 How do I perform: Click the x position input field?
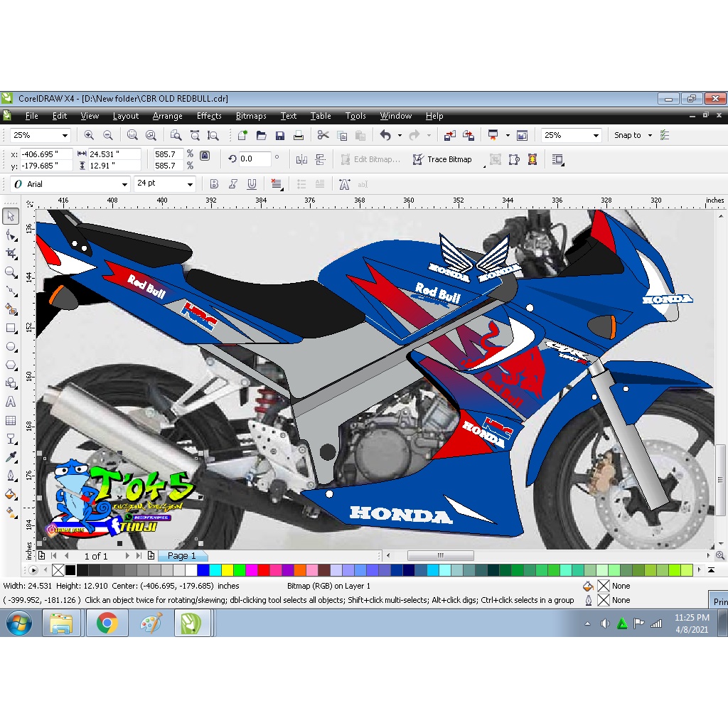(45, 154)
